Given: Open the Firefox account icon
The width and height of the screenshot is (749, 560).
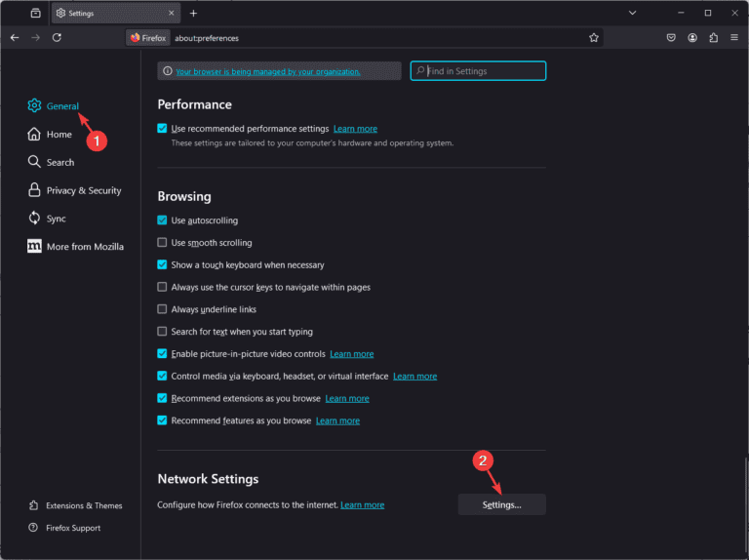Looking at the screenshot, I should [x=692, y=38].
